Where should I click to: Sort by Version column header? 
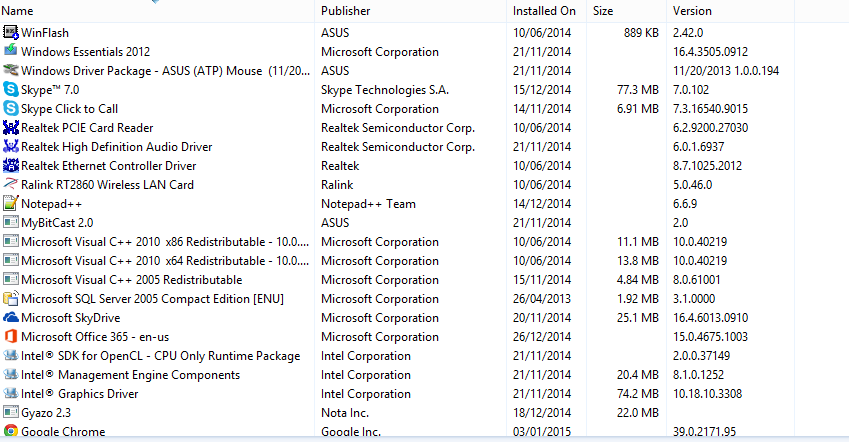pos(692,11)
